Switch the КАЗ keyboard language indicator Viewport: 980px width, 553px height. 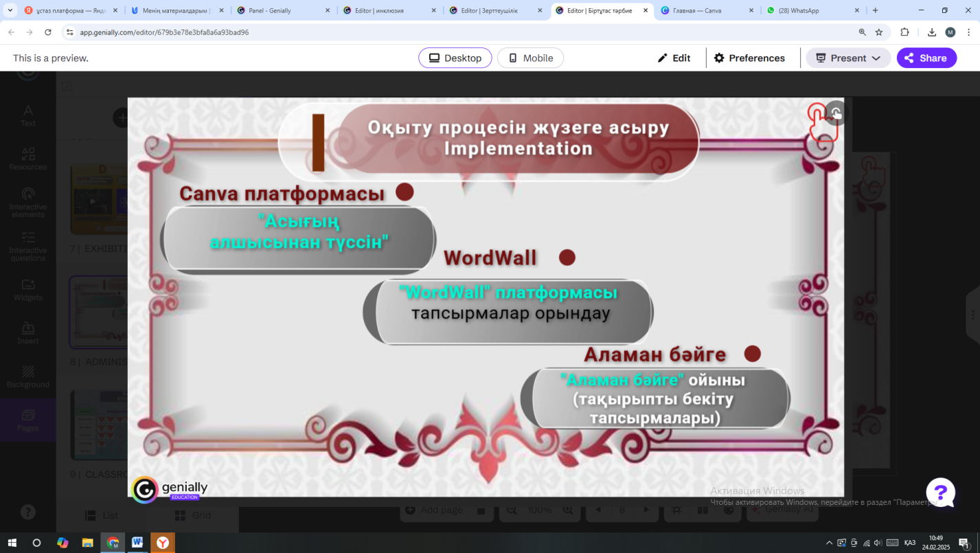909,543
